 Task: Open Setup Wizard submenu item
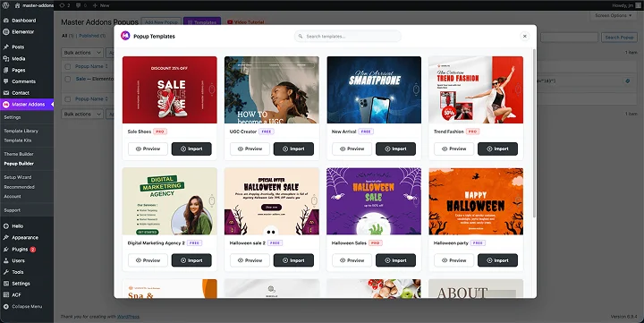[x=18, y=177]
